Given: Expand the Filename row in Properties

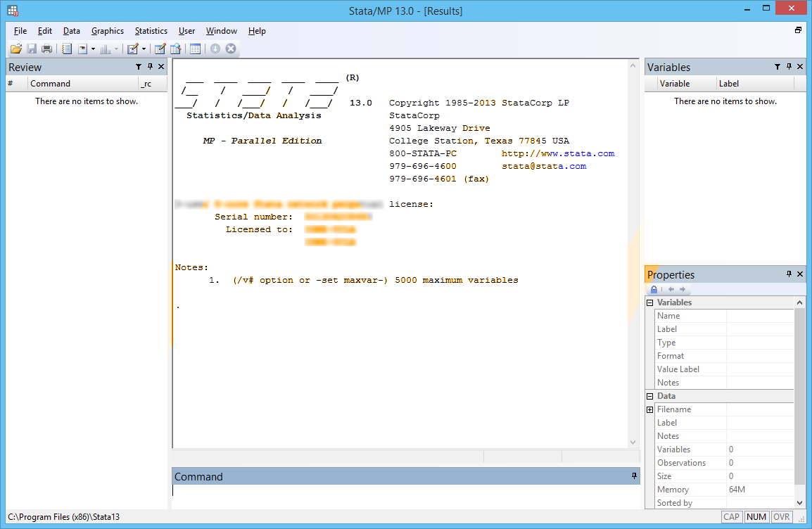Looking at the screenshot, I should coord(650,410).
